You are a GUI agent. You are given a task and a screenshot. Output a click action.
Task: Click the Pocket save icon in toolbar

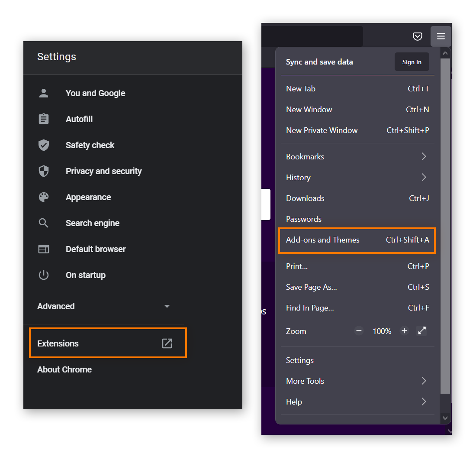click(x=417, y=36)
